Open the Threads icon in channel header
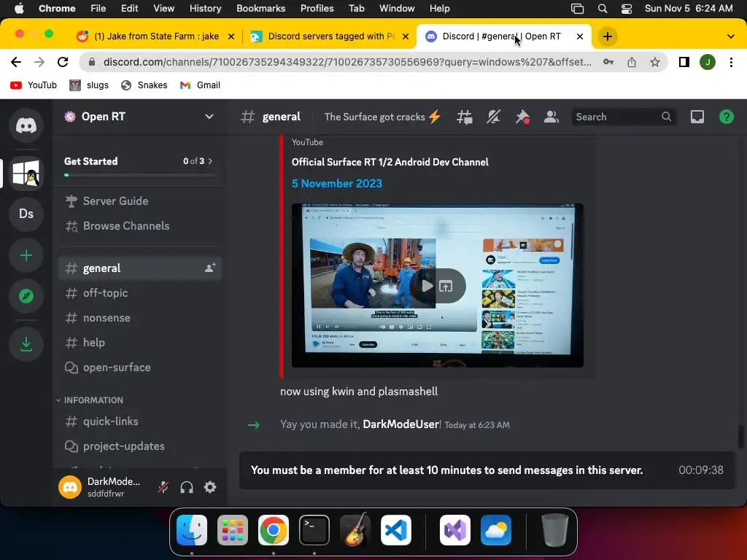747x560 pixels. [x=465, y=117]
